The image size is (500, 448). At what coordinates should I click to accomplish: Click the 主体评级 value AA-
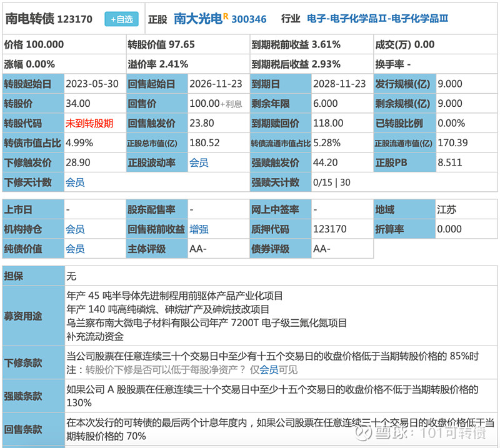coord(197,249)
